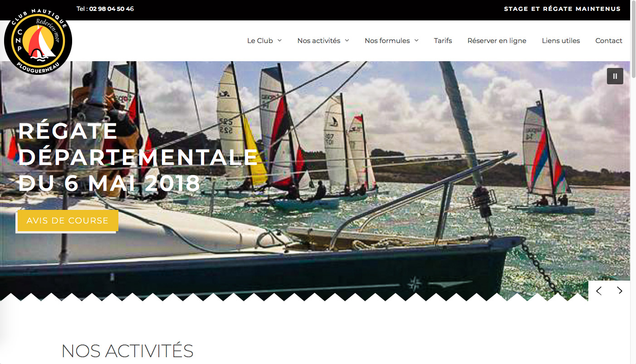Click the Avis de course button
Image resolution: width=636 pixels, height=364 pixels.
[68, 221]
